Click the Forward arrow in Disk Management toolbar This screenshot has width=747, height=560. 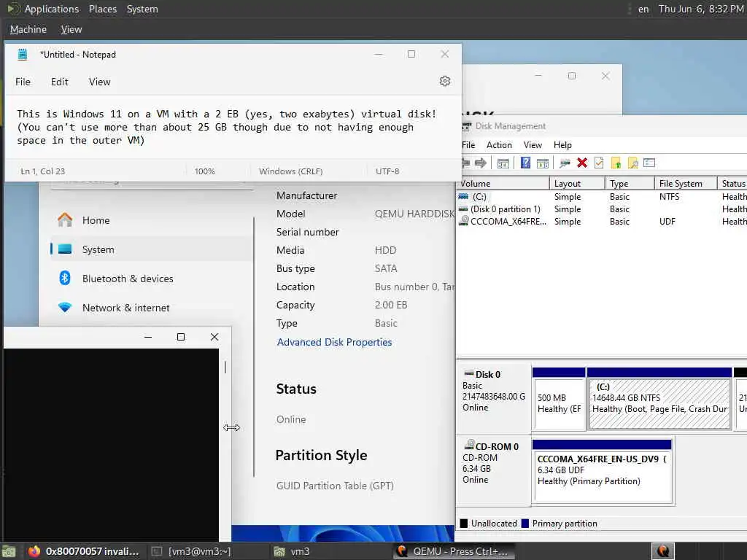point(481,163)
